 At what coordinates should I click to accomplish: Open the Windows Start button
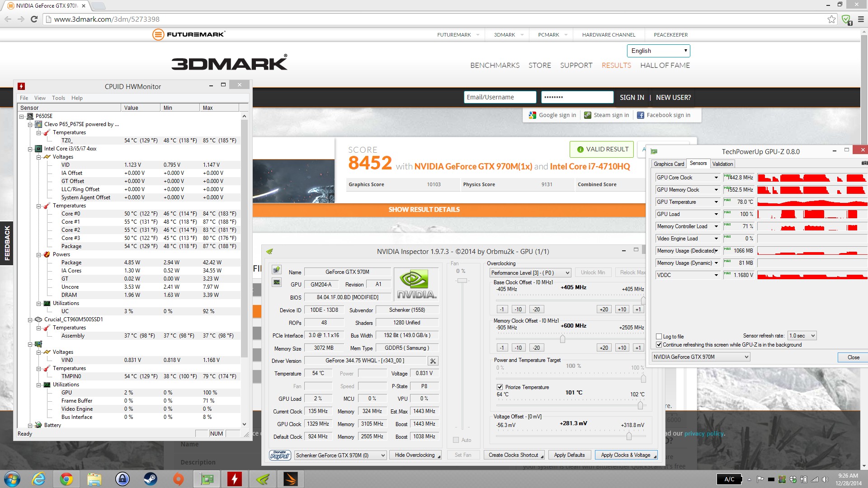pos(12,479)
